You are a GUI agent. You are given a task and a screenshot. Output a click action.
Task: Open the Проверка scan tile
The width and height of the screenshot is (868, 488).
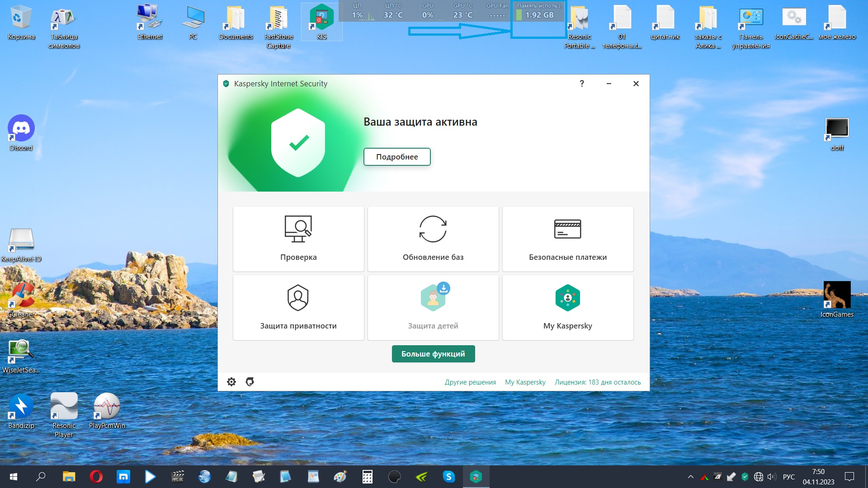point(298,239)
